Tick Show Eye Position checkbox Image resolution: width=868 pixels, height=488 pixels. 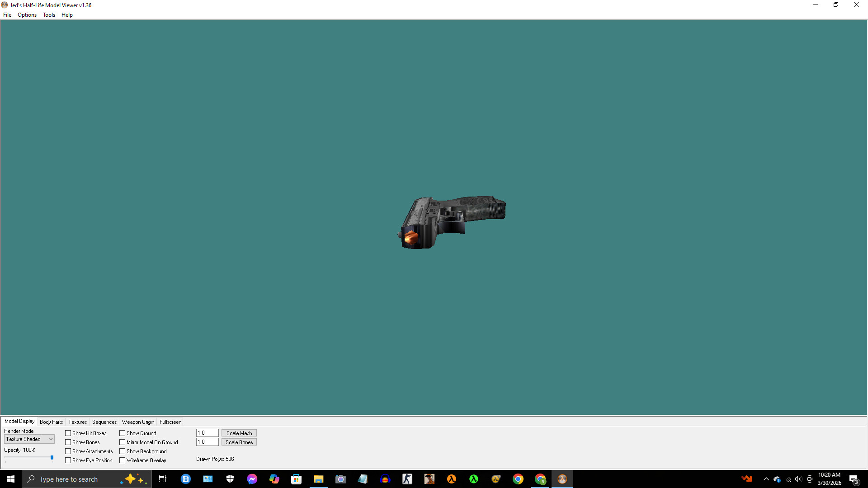tap(68, 460)
